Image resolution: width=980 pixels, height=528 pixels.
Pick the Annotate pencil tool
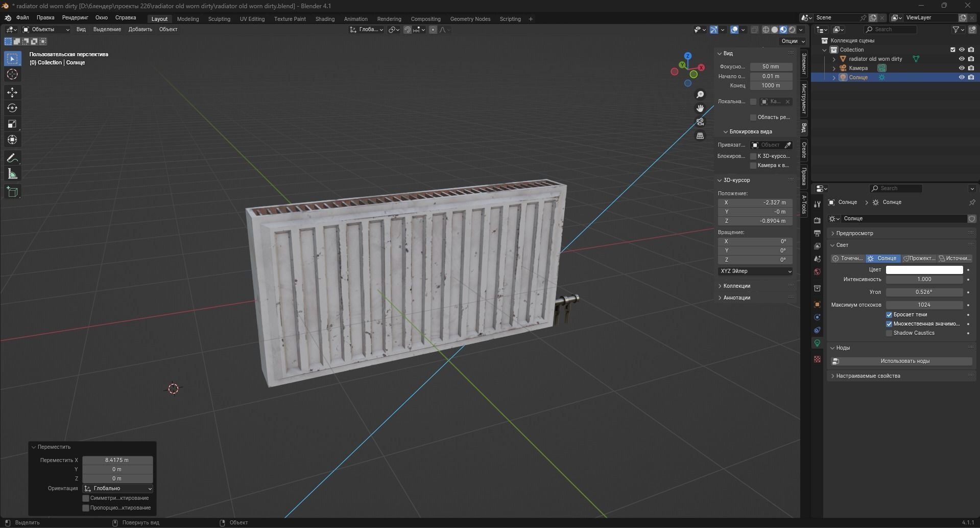(12, 158)
